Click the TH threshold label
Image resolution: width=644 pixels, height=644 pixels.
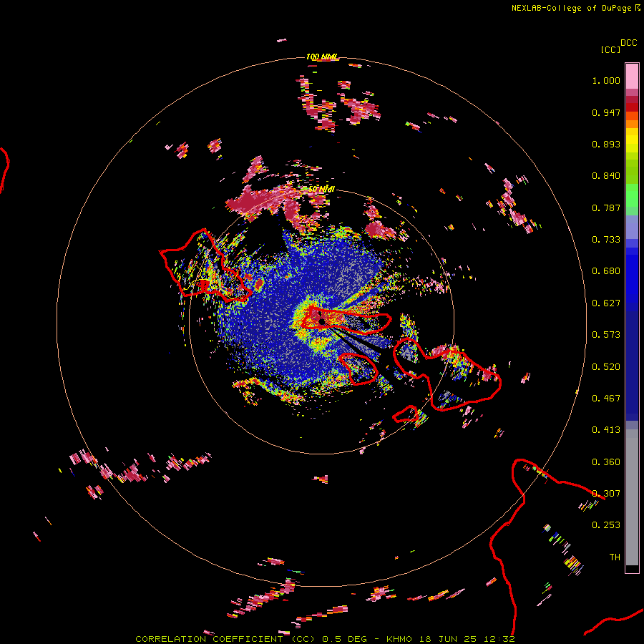[615, 557]
